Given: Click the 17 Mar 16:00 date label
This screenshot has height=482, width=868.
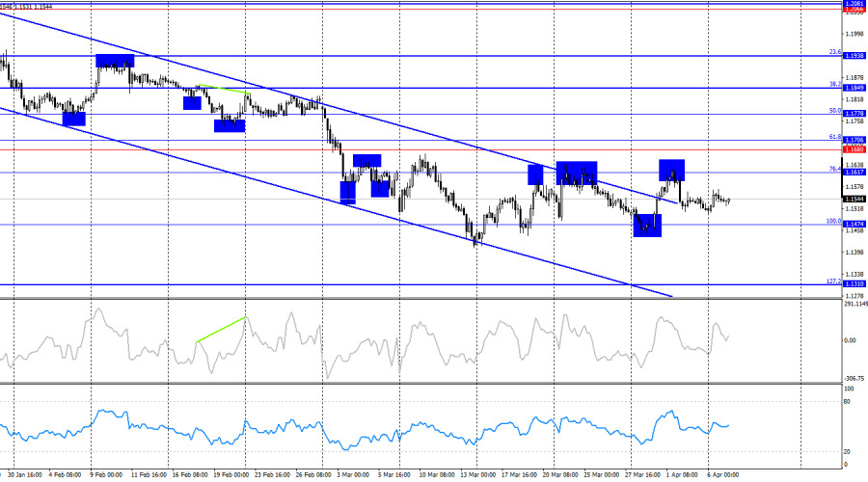Looking at the screenshot, I should click(x=519, y=475).
